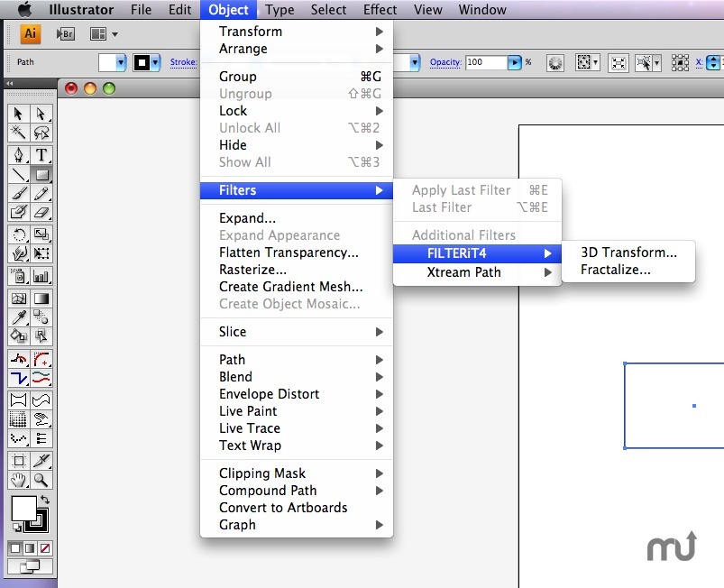724x588 pixels.
Task: Select the Warp tool
Action: click(18, 253)
